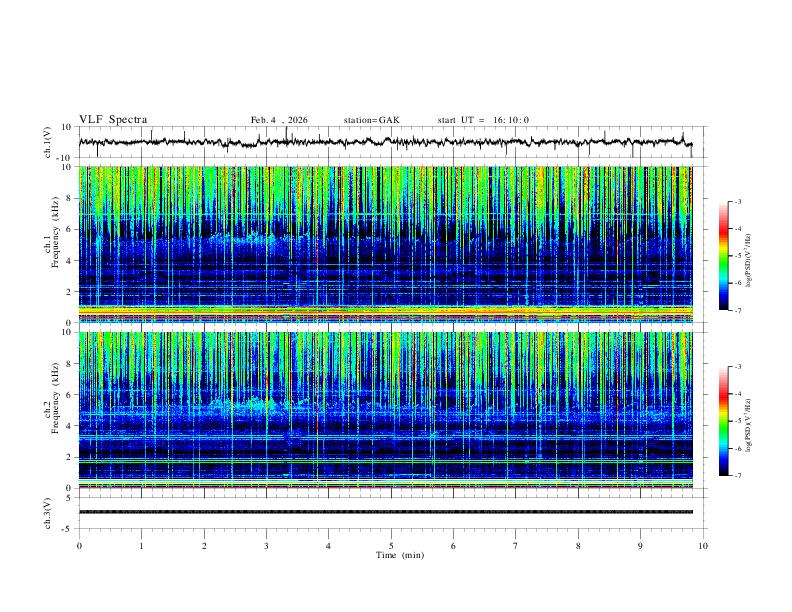
Task: Click the "2" tick on ch.2 frequency axis
Action: click(x=69, y=457)
